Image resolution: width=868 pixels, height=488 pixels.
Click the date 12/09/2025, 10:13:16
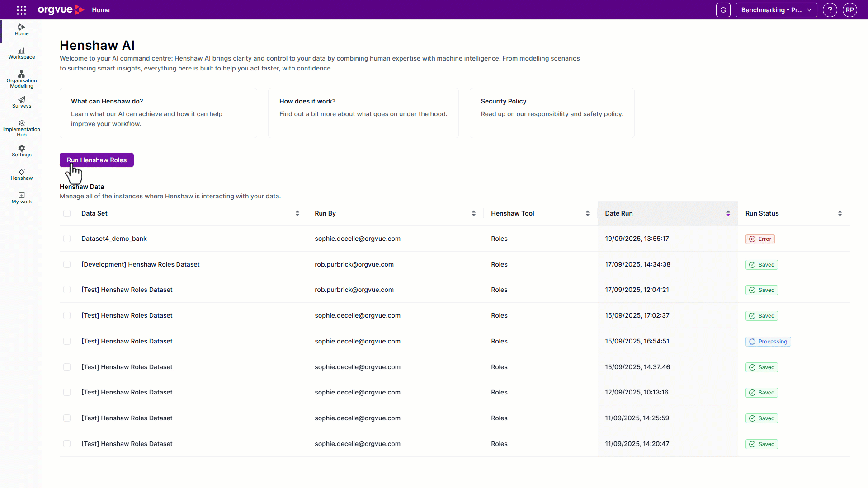[x=637, y=392]
